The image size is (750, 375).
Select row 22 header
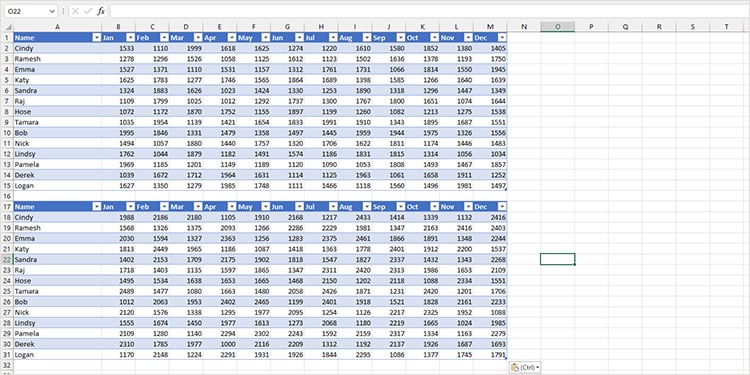click(x=7, y=259)
